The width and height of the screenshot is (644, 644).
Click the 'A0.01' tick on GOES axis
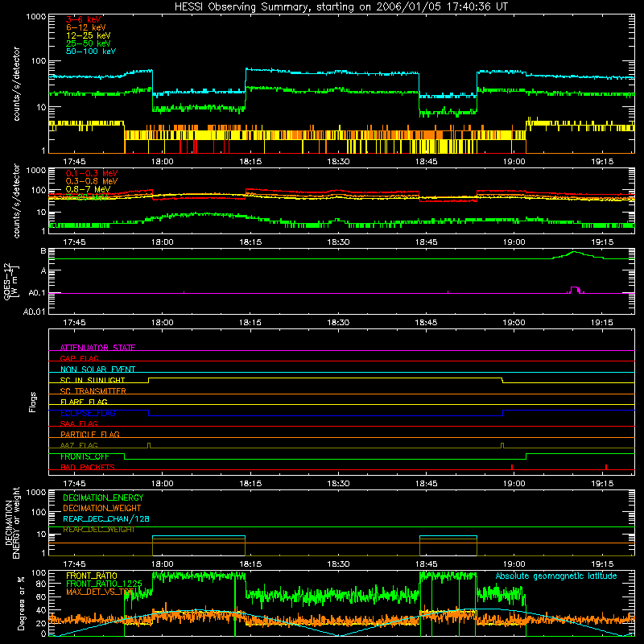(x=34, y=312)
